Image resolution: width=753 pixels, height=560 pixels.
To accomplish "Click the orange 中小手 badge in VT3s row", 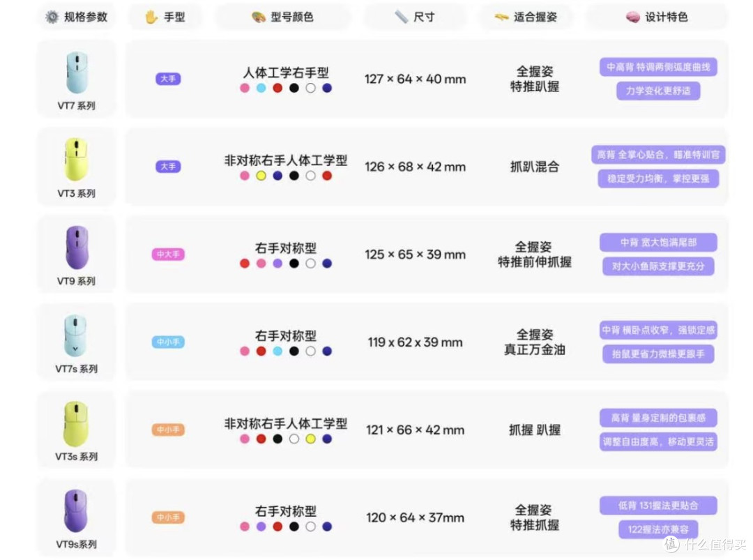I will click(x=168, y=430).
